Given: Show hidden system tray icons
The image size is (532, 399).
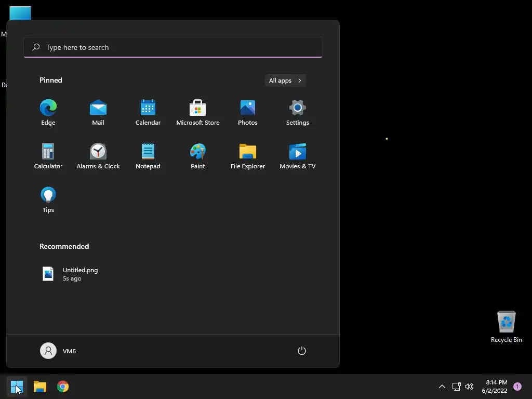Looking at the screenshot, I should [442, 387].
